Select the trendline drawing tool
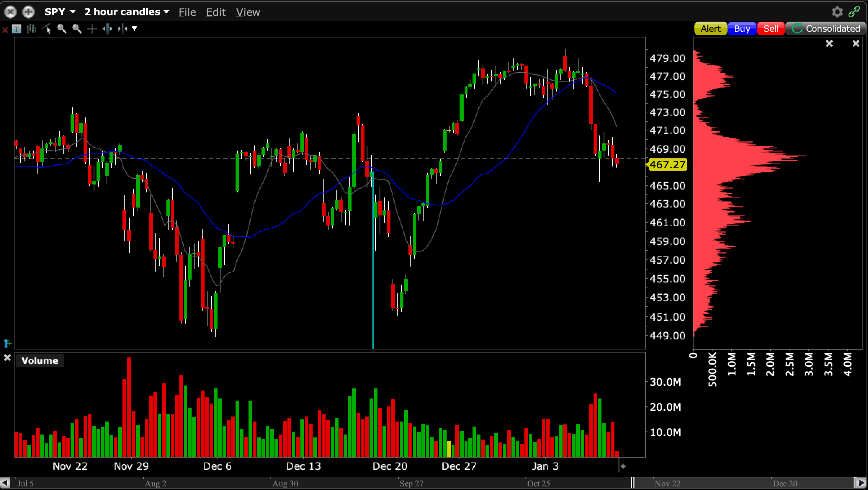The height and width of the screenshot is (490, 868). click(x=47, y=29)
